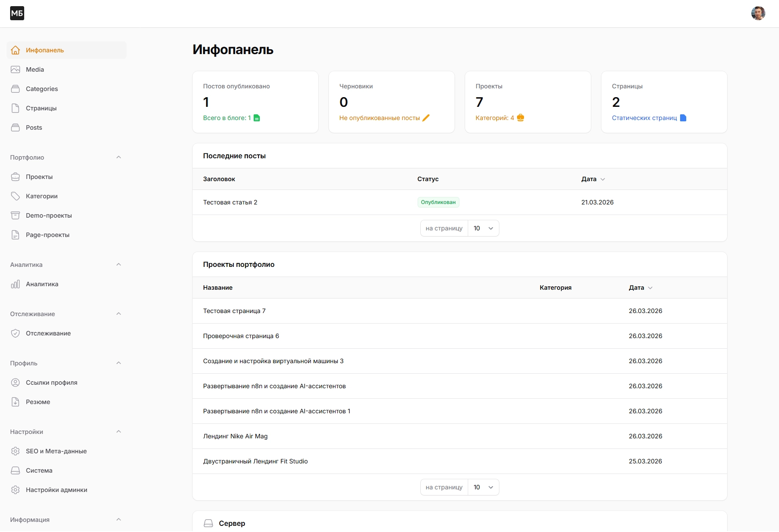Open the user avatar in top corner
Screen dimensions: 779x532
tap(758, 13)
